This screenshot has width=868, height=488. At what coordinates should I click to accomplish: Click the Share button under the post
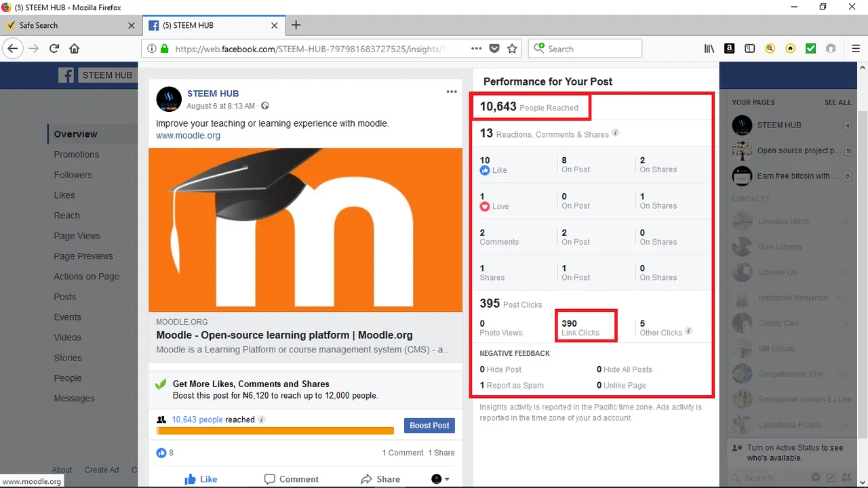tap(380, 479)
